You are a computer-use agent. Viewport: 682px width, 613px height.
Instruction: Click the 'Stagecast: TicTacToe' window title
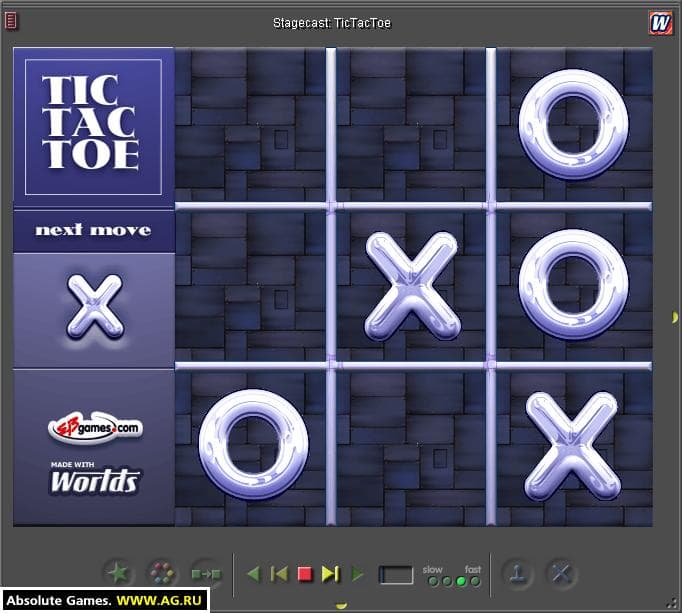pyautogui.click(x=332, y=23)
